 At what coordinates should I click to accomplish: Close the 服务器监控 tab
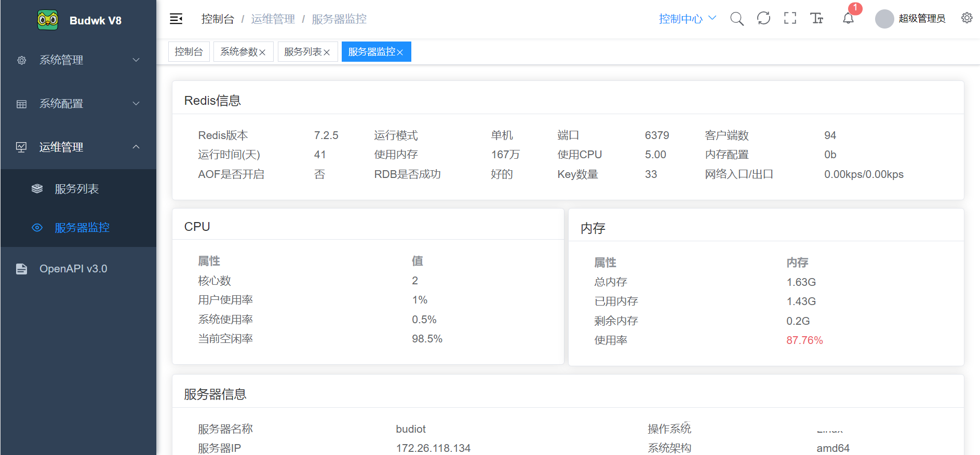pos(400,52)
